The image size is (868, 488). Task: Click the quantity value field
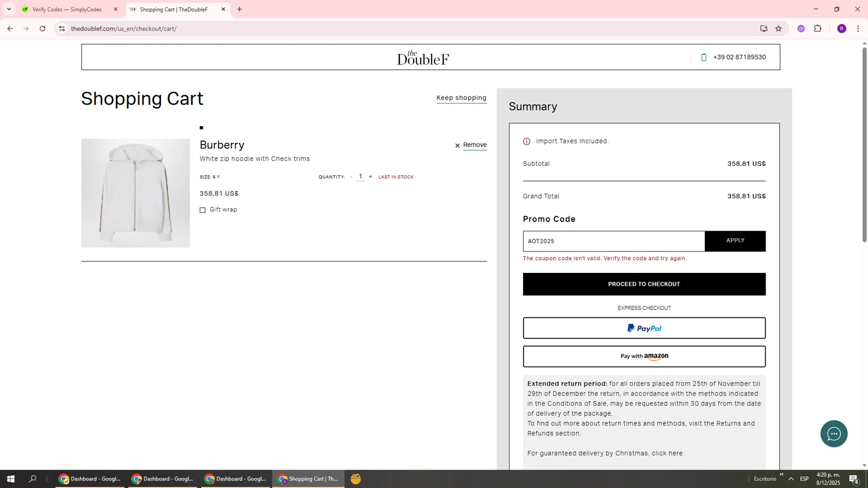(x=361, y=177)
